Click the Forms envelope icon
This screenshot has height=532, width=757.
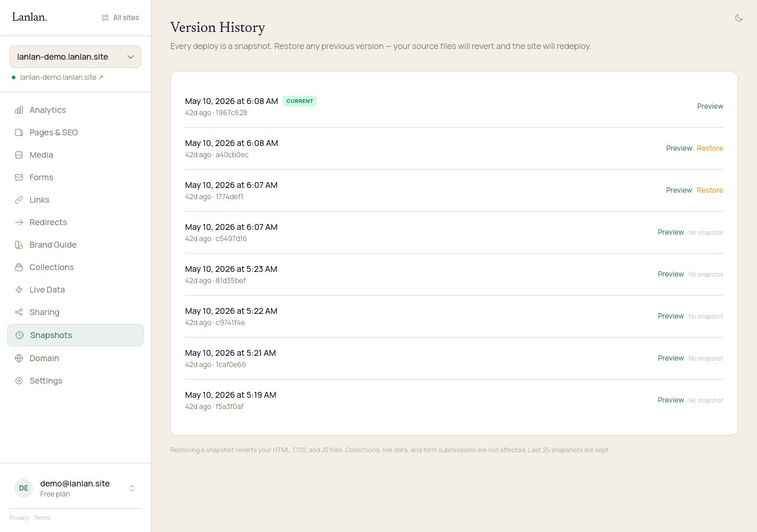[x=19, y=177]
